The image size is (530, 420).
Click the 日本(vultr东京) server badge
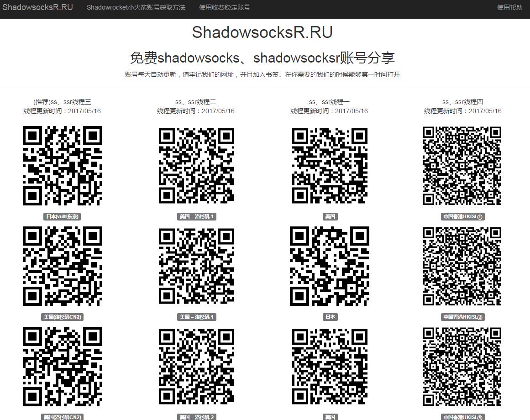pyautogui.click(x=62, y=216)
